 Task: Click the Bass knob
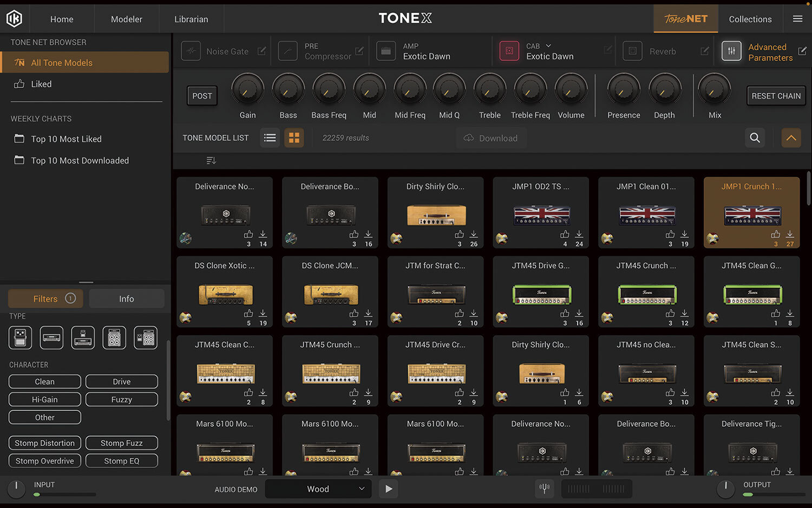point(288,90)
